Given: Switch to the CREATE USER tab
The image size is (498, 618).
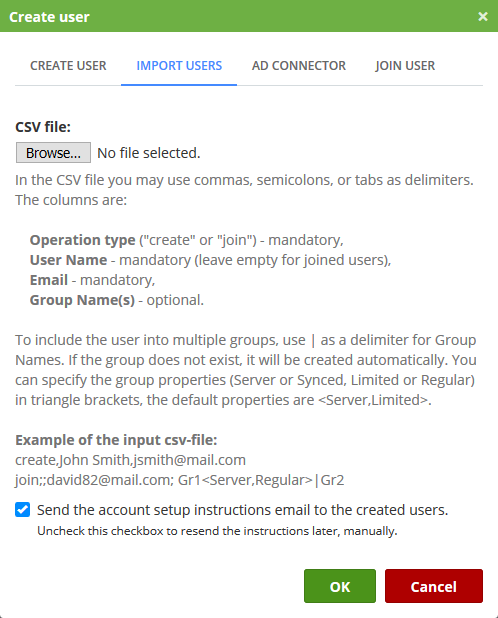Looking at the screenshot, I should click(68, 65).
